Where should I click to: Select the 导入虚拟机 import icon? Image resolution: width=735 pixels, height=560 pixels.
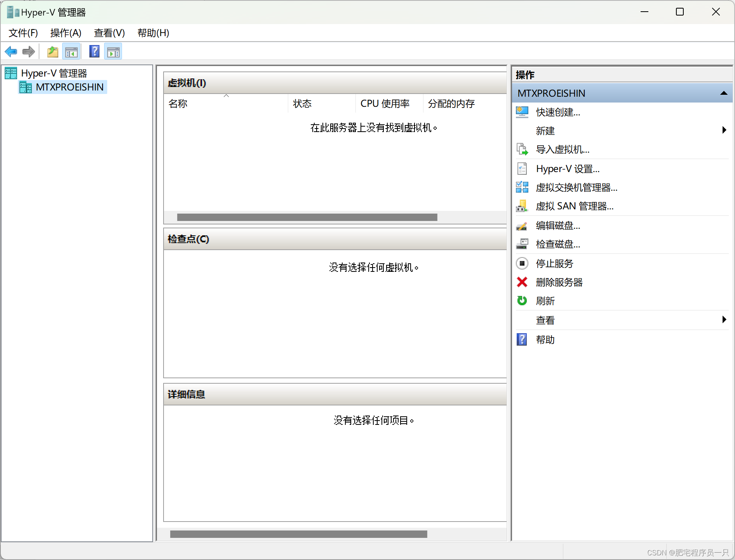coord(522,149)
